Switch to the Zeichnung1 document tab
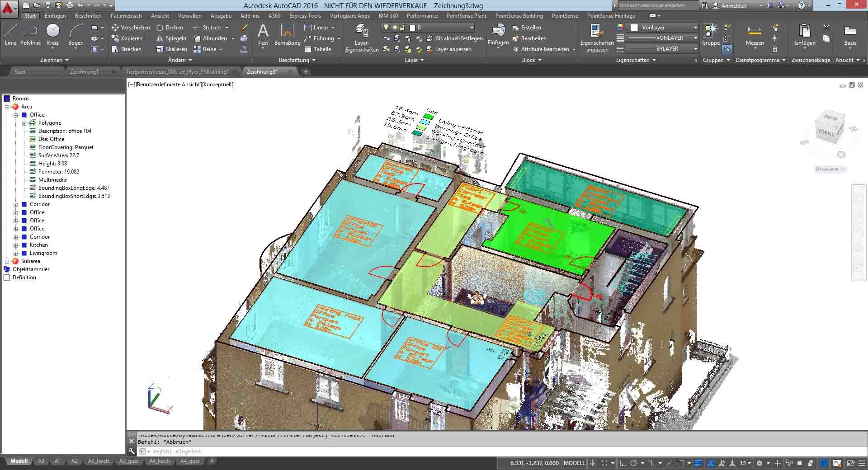Screen dimensions: 868x470 pyautogui.click(x=84, y=72)
